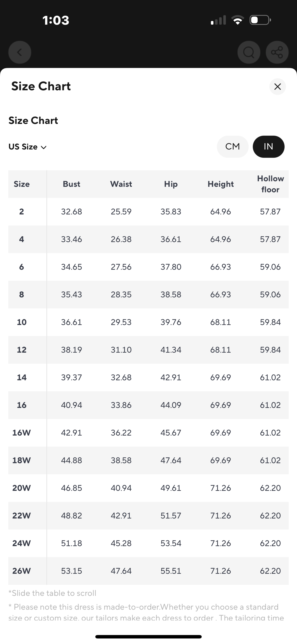
Task: Tap the back arrow icon
Action: (x=20, y=52)
